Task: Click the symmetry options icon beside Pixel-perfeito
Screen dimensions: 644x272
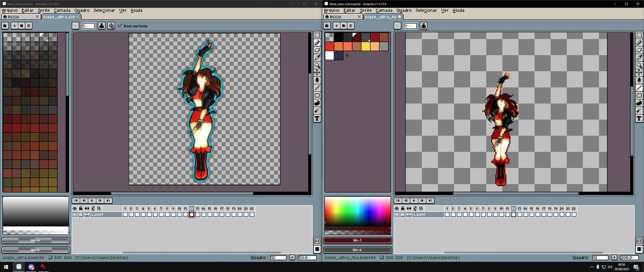Action: (111, 25)
